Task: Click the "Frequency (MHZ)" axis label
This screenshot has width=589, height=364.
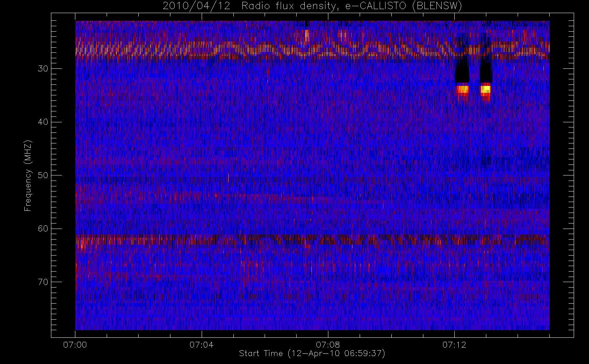Action: pos(28,175)
